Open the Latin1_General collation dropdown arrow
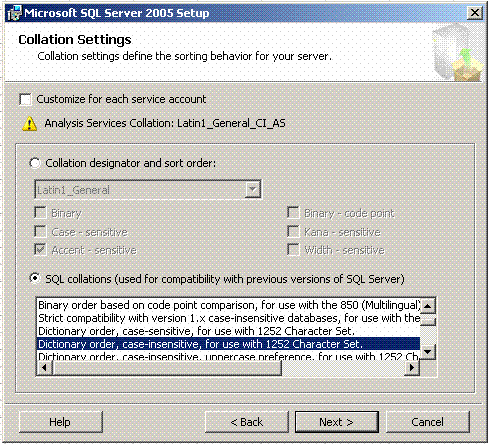The width and height of the screenshot is (488, 444). tap(253, 190)
